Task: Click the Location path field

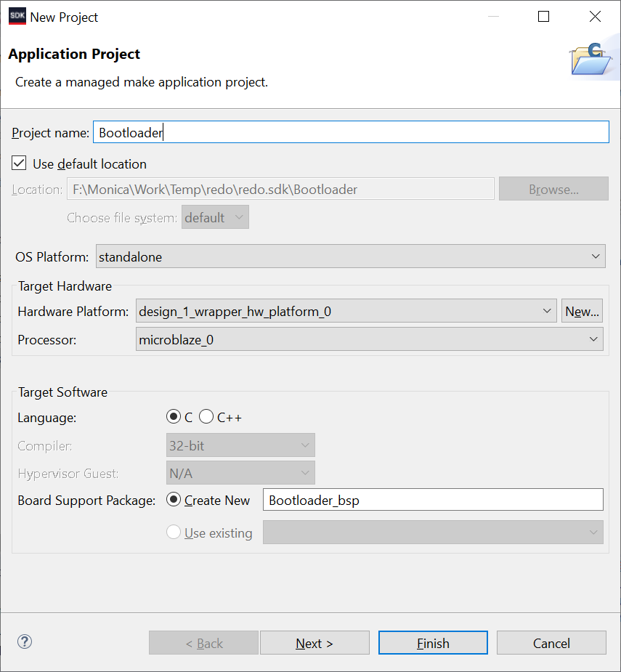Action: 280,189
